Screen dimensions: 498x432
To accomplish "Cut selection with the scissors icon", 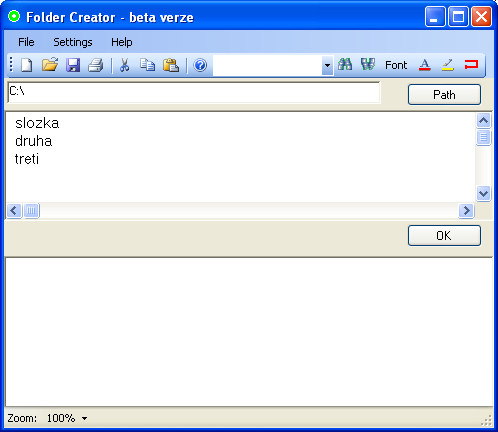I will (x=124, y=65).
